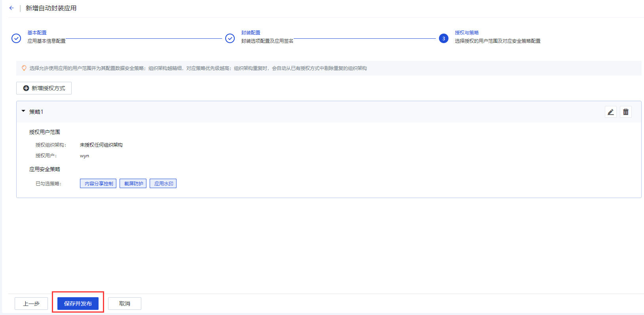Open the 封装配置 step label
Screen dimensions: 644x315
[251, 33]
